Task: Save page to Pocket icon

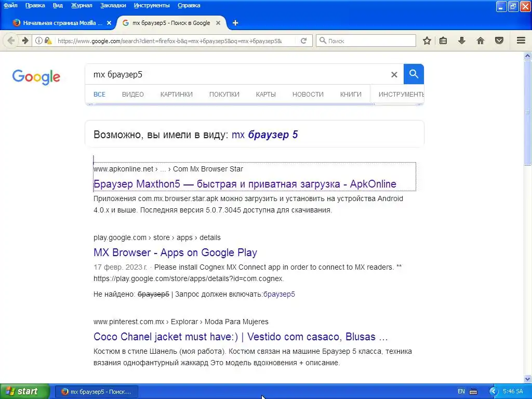Action: 499,41
